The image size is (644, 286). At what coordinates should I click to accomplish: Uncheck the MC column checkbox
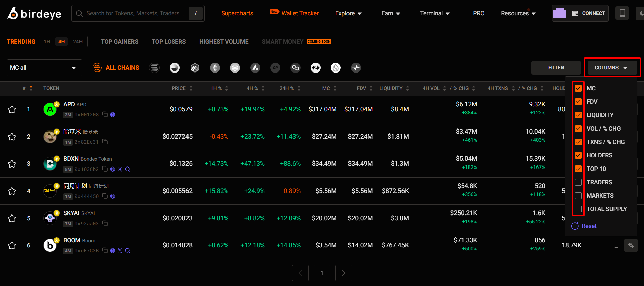pyautogui.click(x=578, y=88)
